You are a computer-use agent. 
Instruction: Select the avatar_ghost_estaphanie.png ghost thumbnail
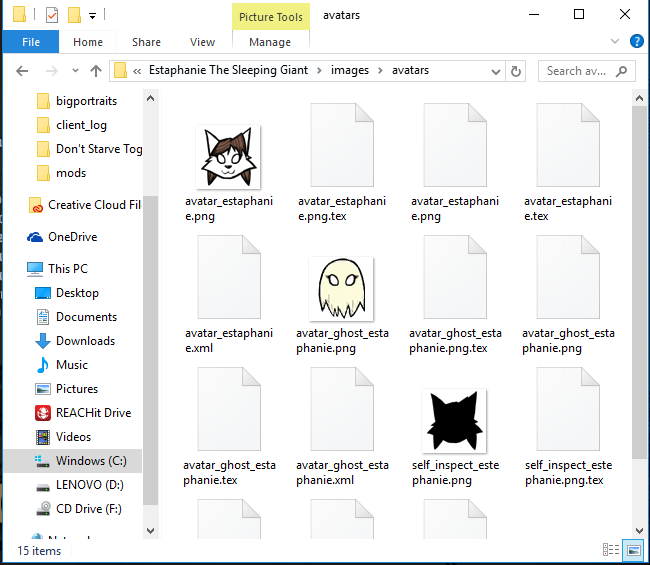pyautogui.click(x=341, y=287)
